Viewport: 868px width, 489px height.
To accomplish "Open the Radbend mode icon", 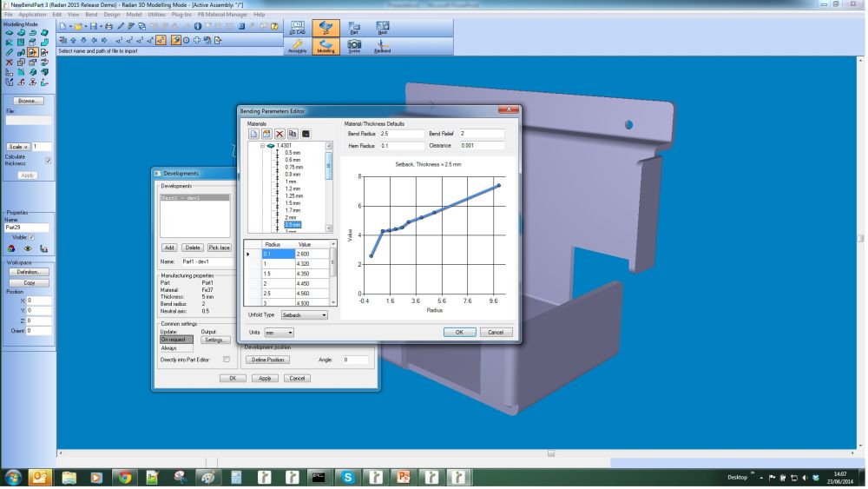I will point(382,46).
